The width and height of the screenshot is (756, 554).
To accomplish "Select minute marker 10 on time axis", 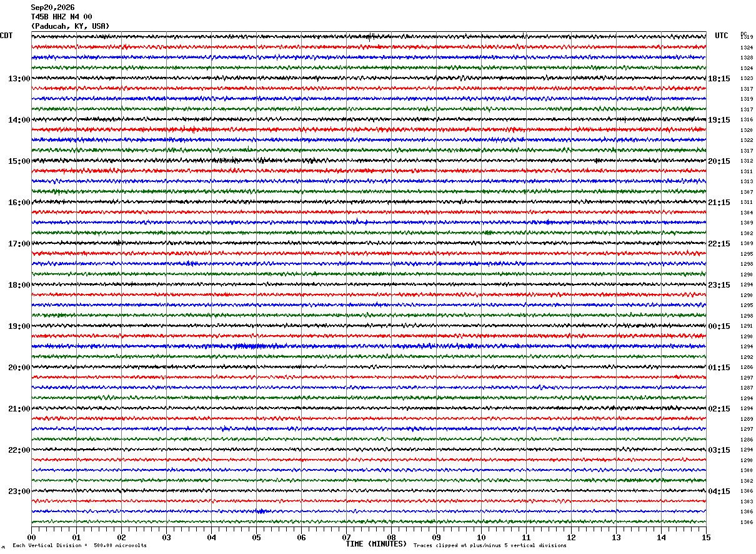I will tap(481, 537).
